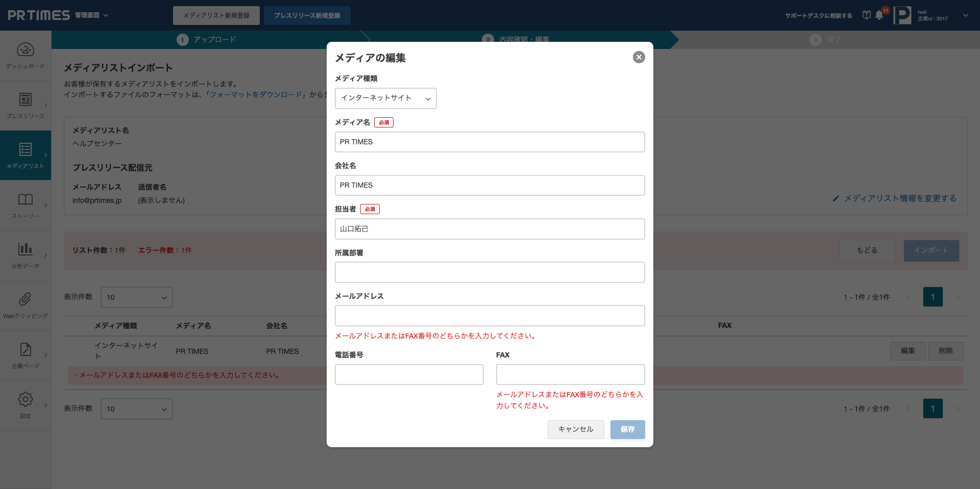Click エラー件数:1件 text

pos(165,250)
